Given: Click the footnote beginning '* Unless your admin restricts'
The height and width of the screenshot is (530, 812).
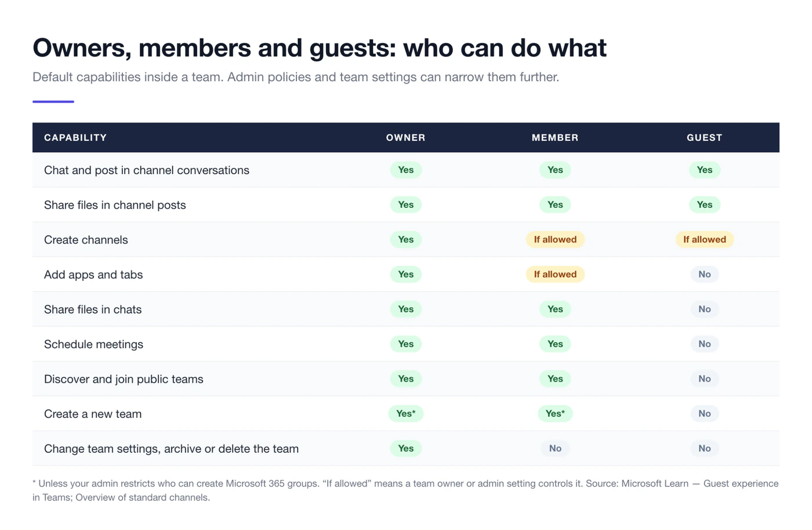Looking at the screenshot, I should pyautogui.click(x=405, y=491).
